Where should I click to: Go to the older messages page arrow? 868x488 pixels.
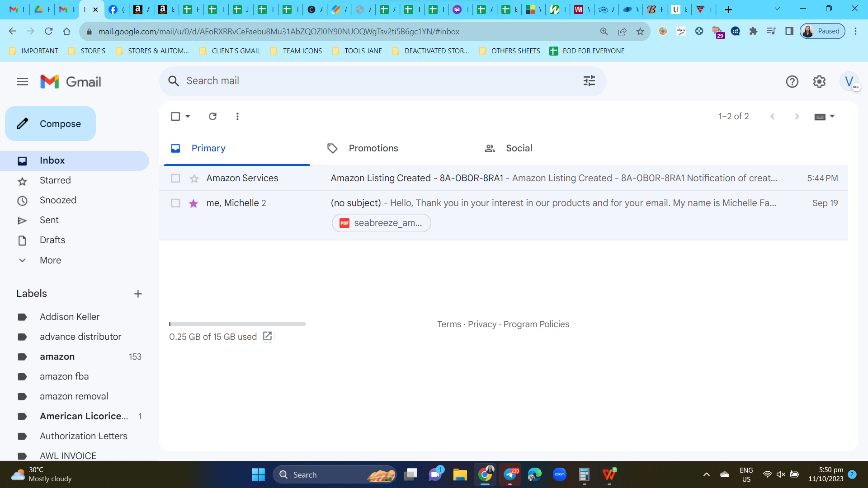click(797, 117)
